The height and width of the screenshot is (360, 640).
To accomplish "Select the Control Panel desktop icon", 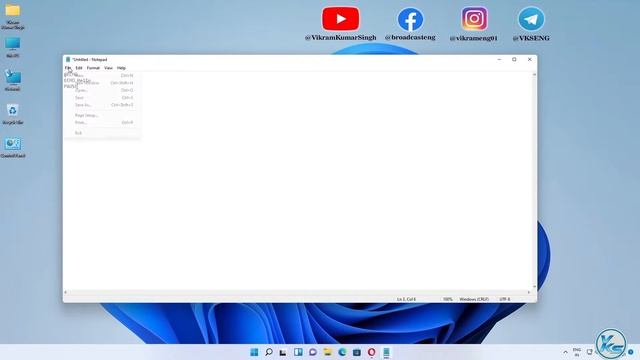I will [13, 147].
